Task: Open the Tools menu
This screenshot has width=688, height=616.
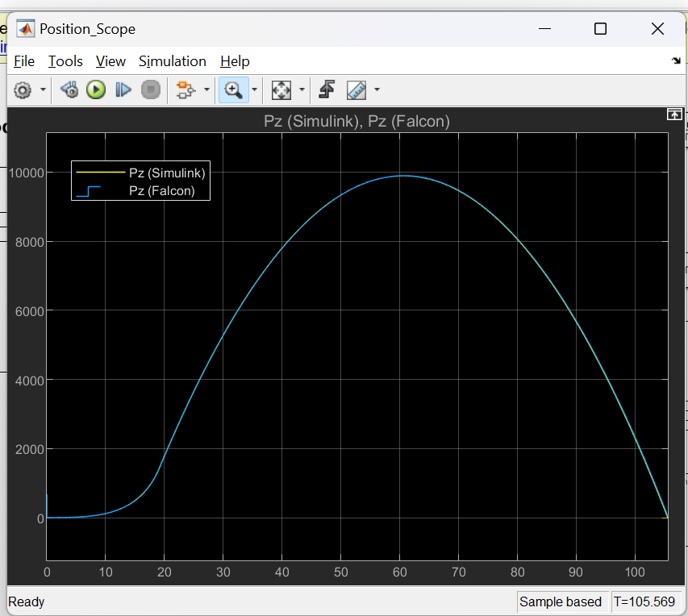Action: pos(65,61)
